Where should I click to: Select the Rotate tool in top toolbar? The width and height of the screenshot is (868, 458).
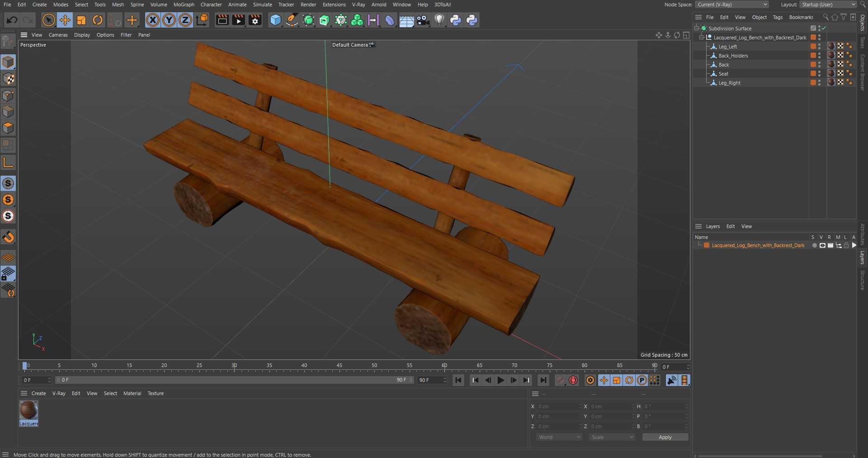(x=98, y=20)
